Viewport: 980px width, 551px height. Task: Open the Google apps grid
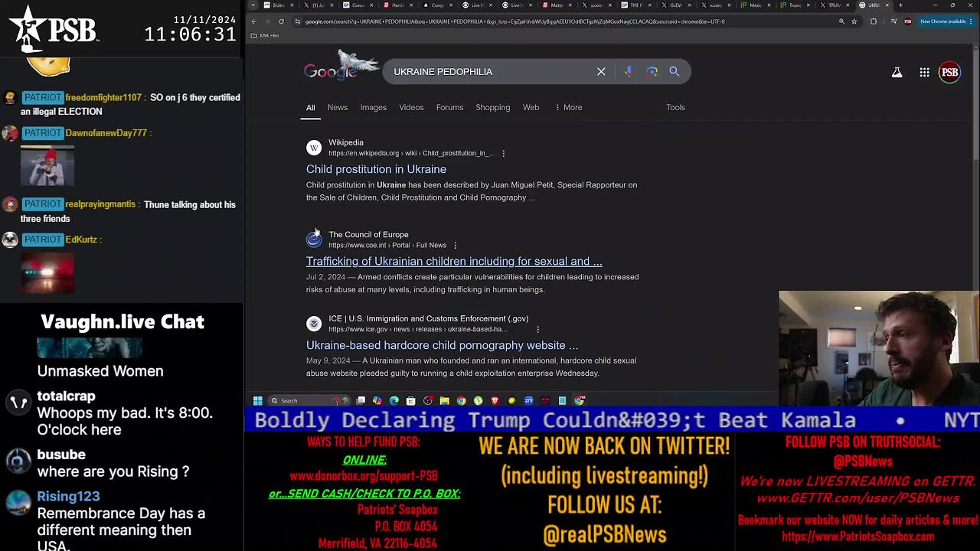pyautogui.click(x=924, y=72)
